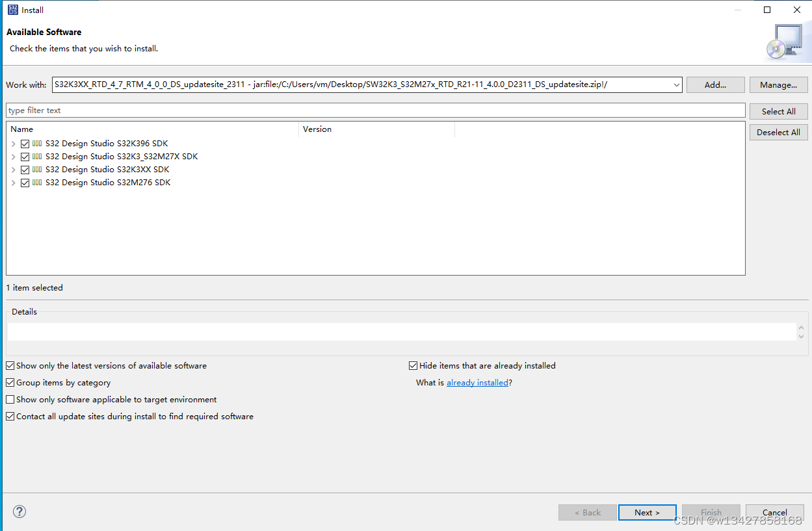This screenshot has width=812, height=531.
Task: Uncheck S32 Design Studio S32K3_S32M27X SDK
Action: [25, 157]
